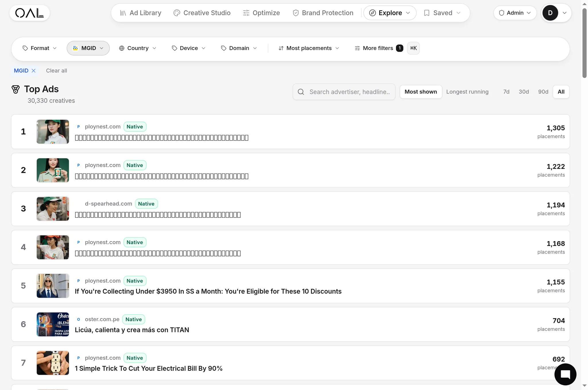Screen dimensions: 588x390
Task: Click the page vertical scrollbar
Action: click(584, 43)
